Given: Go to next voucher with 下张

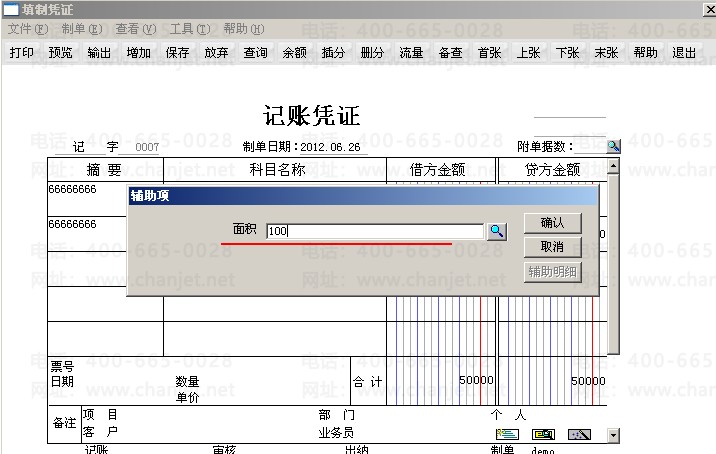Looking at the screenshot, I should [568, 53].
